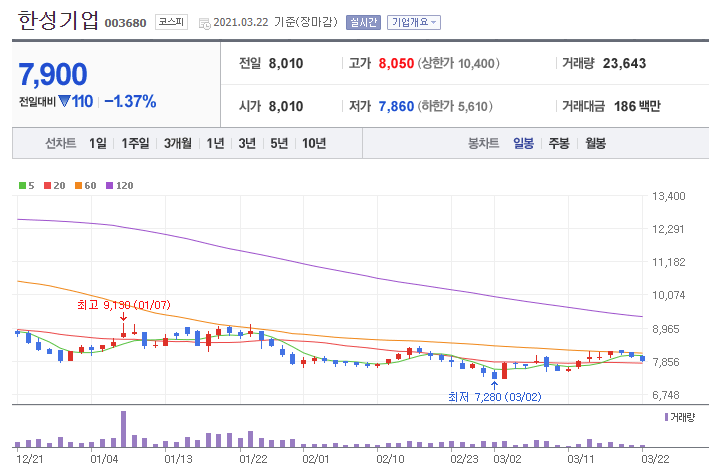
Task: Click the 하한가 5,610 text
Action: coord(455,106)
